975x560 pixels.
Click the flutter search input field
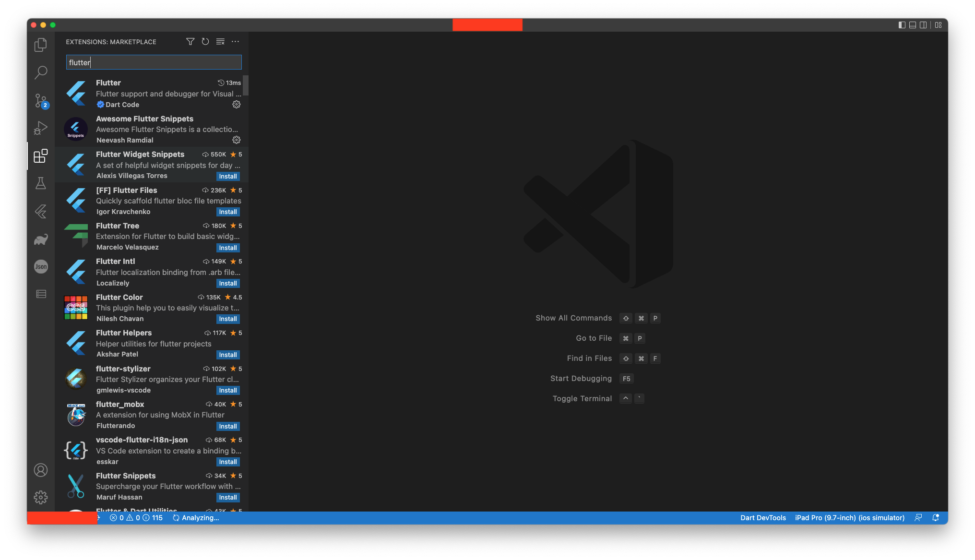[x=154, y=62]
